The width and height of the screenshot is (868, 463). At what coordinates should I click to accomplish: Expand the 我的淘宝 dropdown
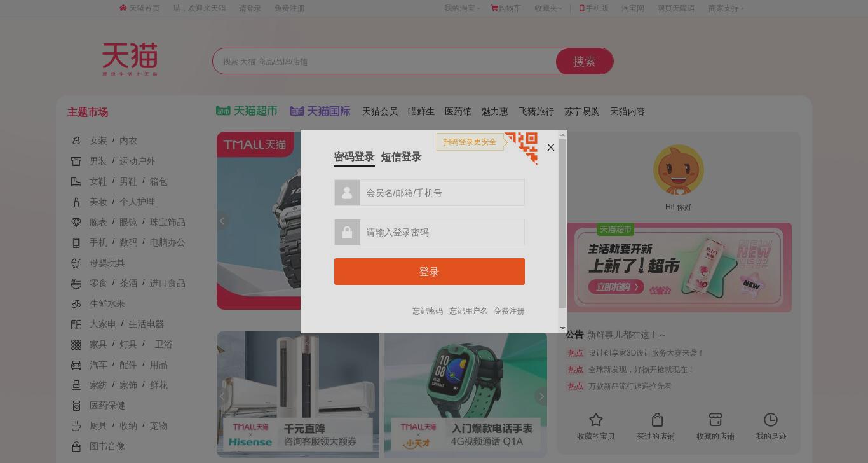point(462,8)
